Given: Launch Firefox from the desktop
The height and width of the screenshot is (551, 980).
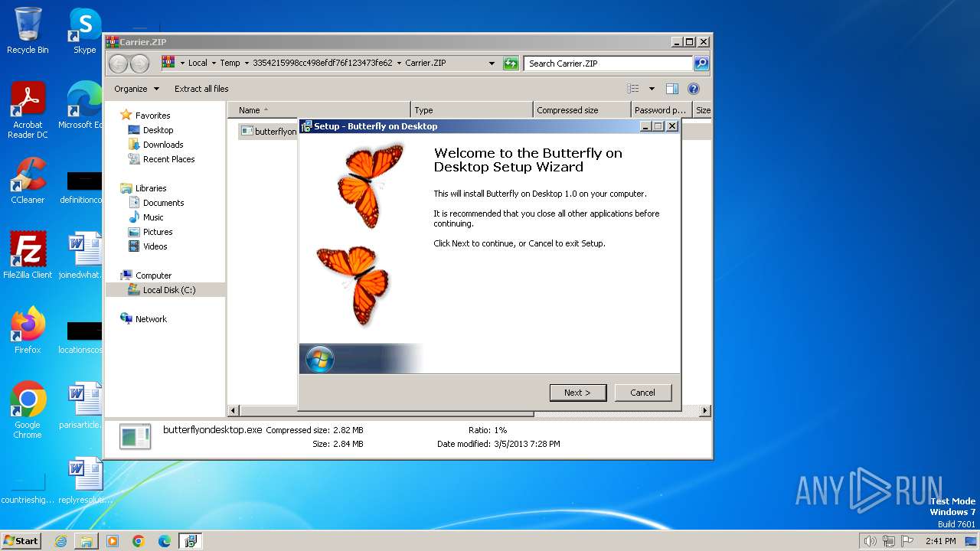Looking at the screenshot, I should tap(28, 331).
